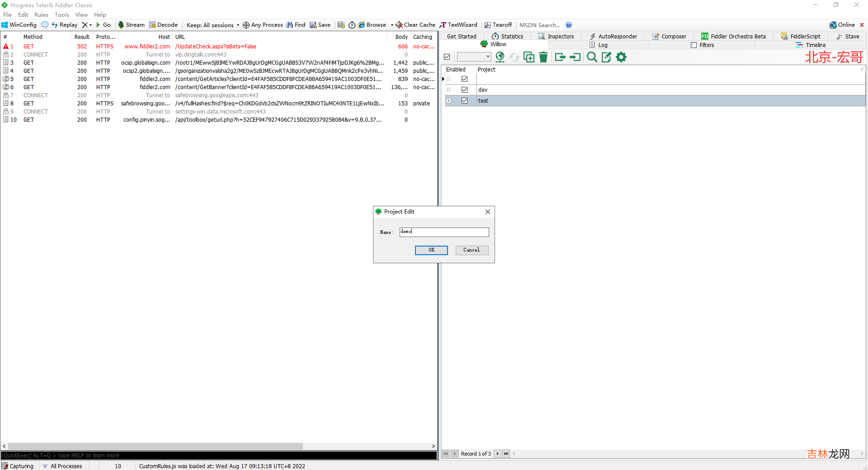
Task: Click the camera screenshot icon
Action: [x=341, y=25]
